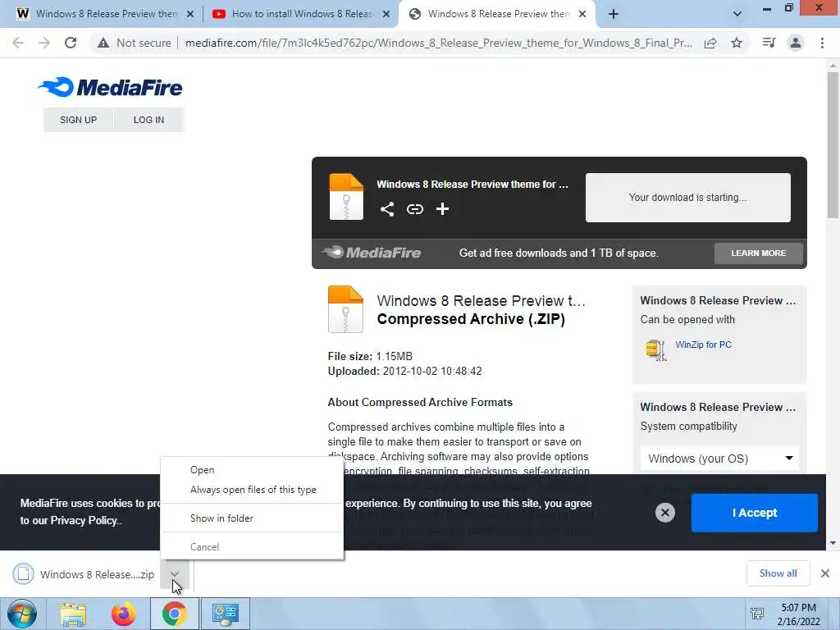Image resolution: width=840 pixels, height=630 pixels.
Task: Close the downloads bar
Action: pos(825,573)
